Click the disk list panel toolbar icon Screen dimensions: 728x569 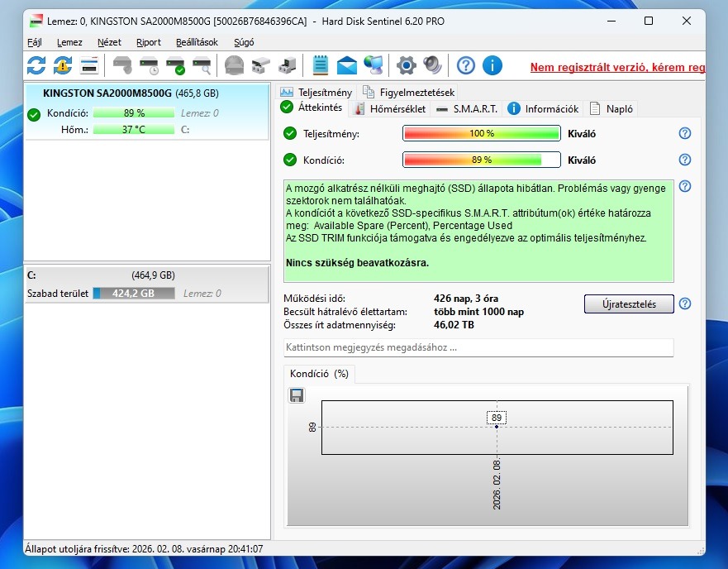click(89, 65)
